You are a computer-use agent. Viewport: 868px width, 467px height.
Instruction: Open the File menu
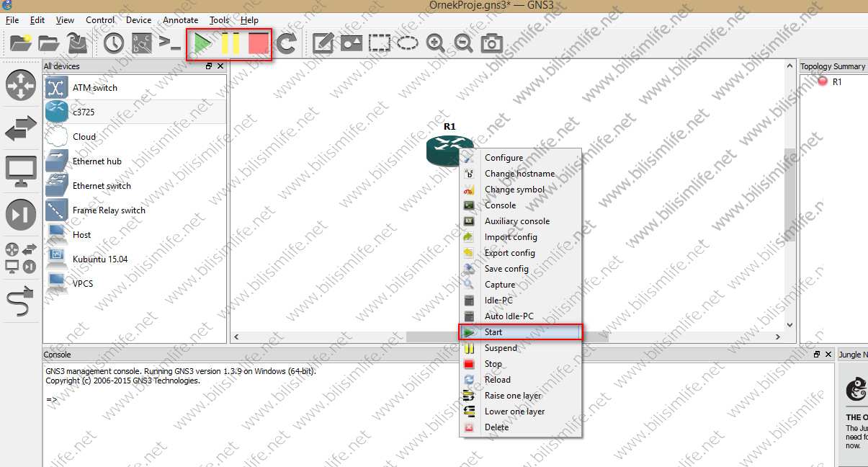coord(12,20)
